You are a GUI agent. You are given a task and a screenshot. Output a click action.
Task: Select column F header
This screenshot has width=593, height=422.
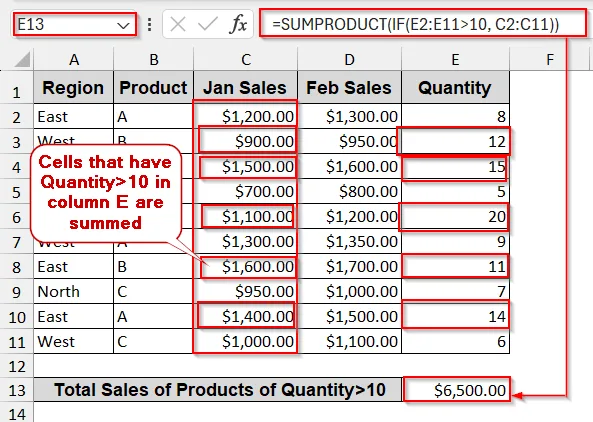[x=550, y=59]
